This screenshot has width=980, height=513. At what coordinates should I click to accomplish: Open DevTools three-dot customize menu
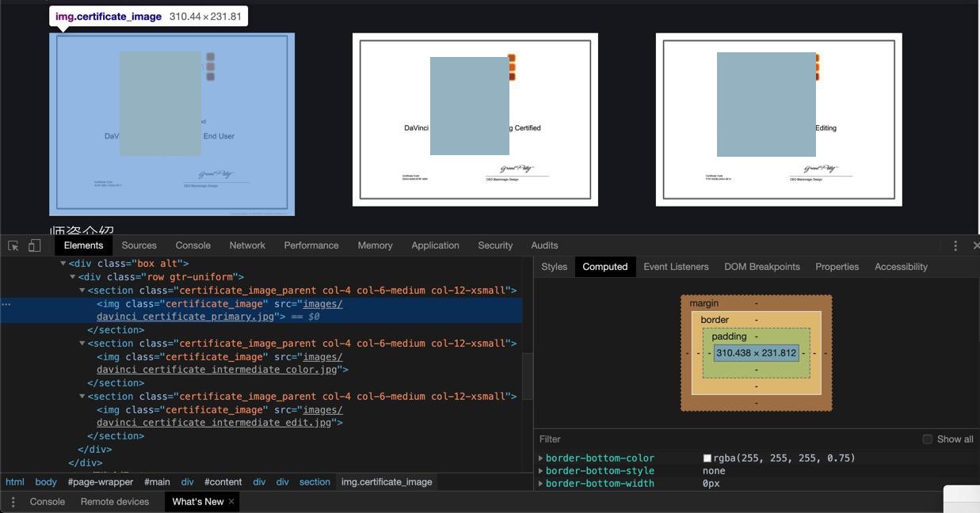955,245
